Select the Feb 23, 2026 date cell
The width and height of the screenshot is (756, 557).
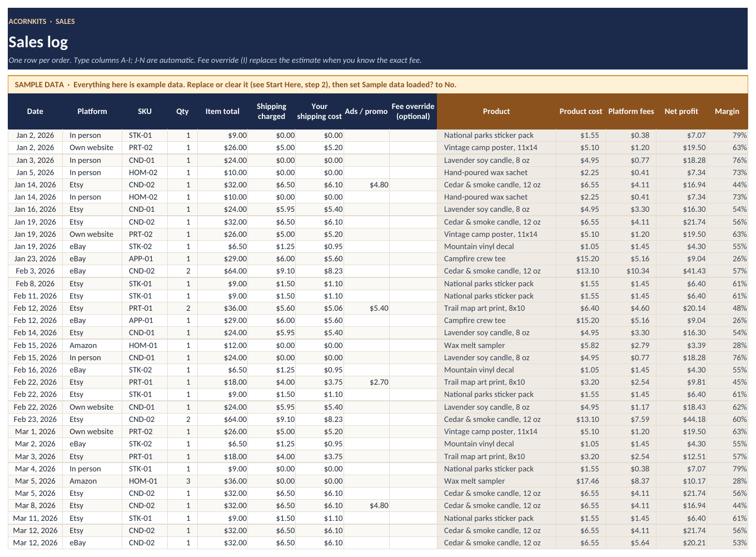[35, 419]
